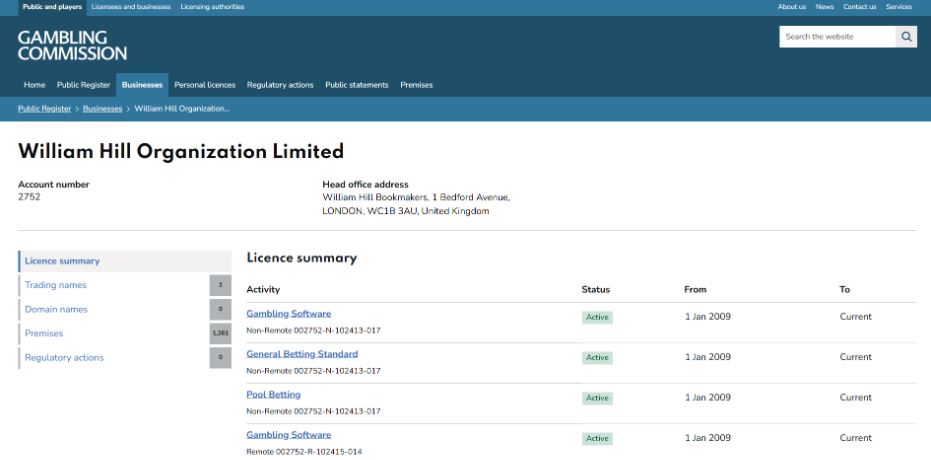Image resolution: width=931 pixels, height=460 pixels.
Task: Select Businesses navigation tab
Action: coord(142,85)
